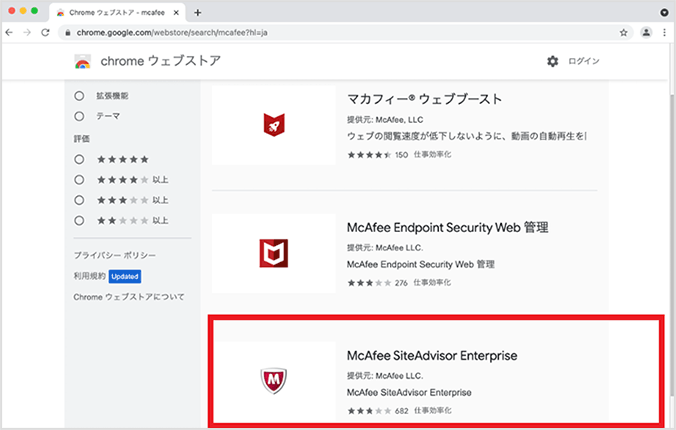Click the McAfee SiteAdvisor M shield icon

click(274, 381)
